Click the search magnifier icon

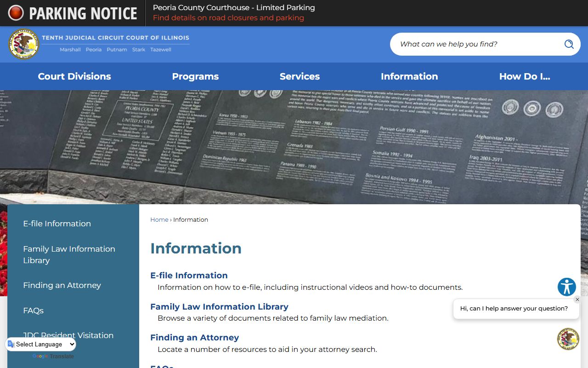pos(569,44)
